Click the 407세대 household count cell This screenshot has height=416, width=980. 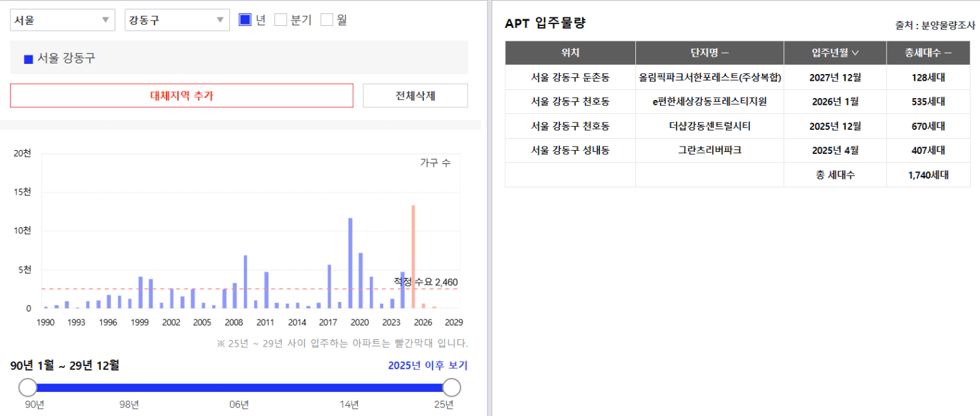point(928,150)
